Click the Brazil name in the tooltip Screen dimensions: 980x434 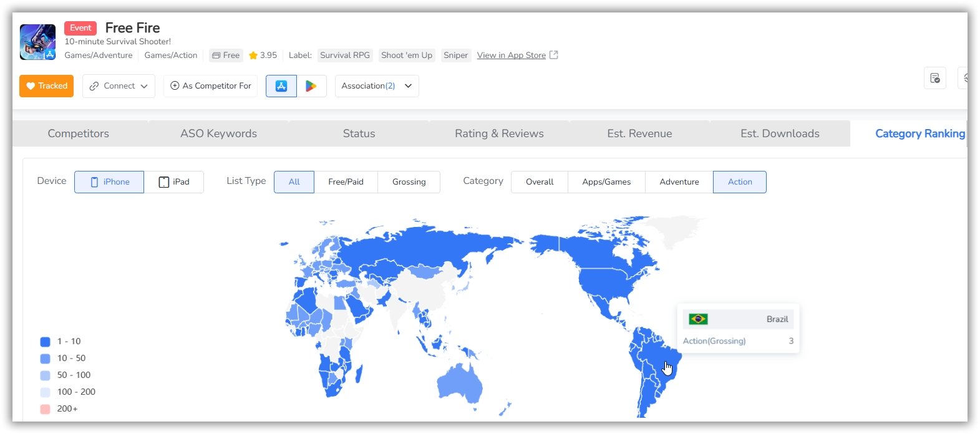tap(777, 319)
